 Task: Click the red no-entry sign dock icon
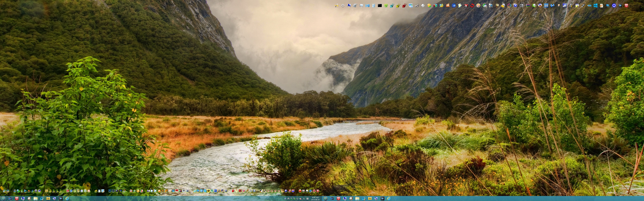click(x=314, y=191)
